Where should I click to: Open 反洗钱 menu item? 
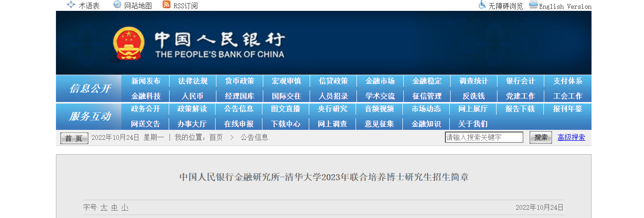(474, 96)
